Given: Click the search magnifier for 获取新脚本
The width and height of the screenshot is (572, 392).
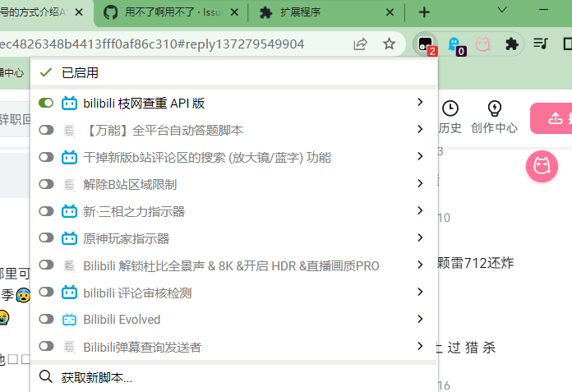Looking at the screenshot, I should point(45,376).
